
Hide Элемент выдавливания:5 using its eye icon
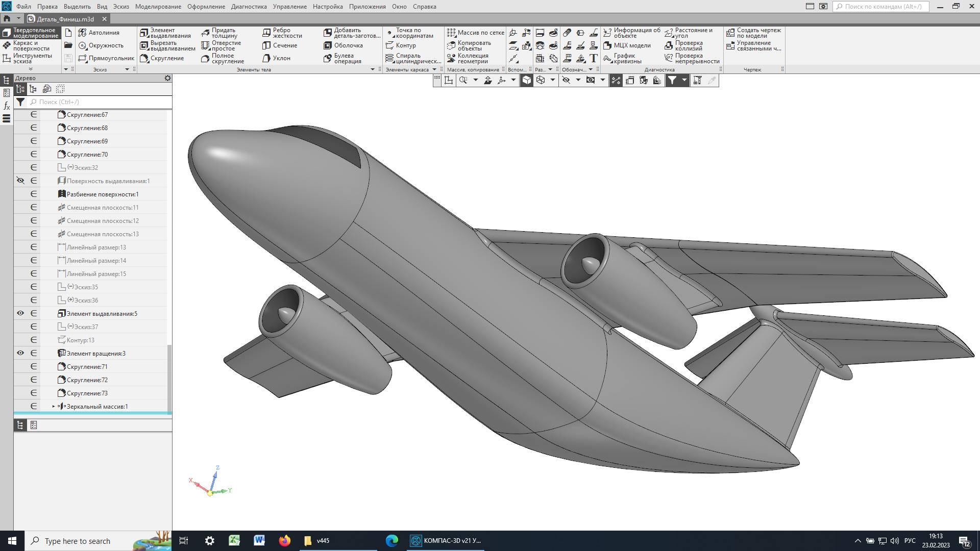[20, 313]
